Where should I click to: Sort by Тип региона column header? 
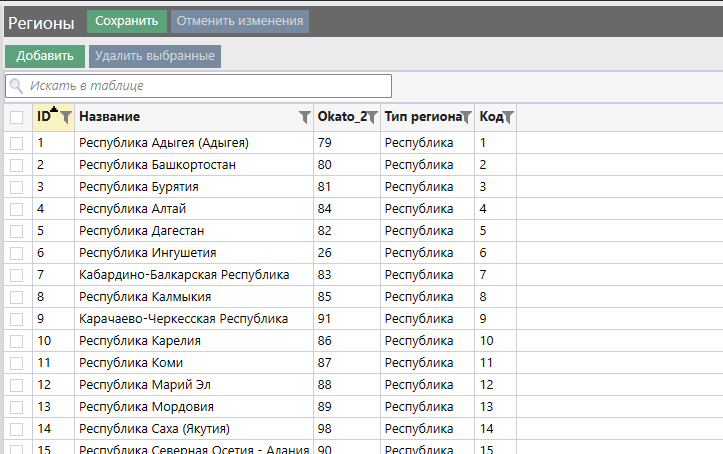[x=421, y=117]
